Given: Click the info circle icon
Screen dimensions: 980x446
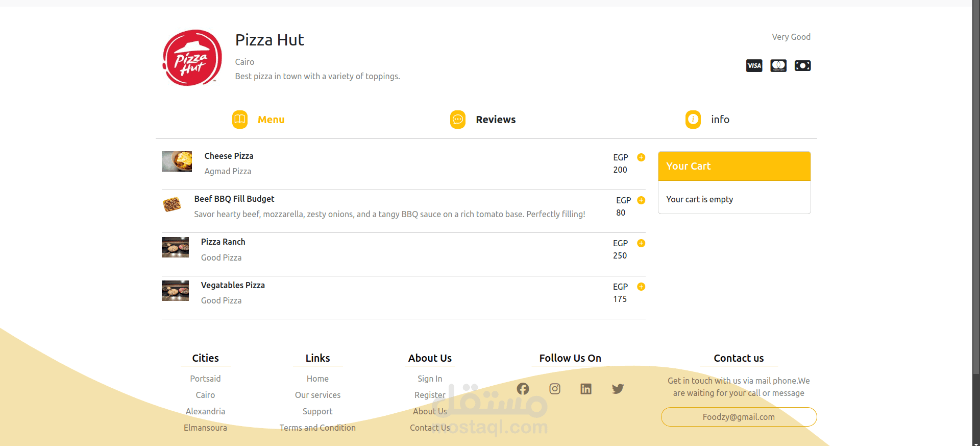Looking at the screenshot, I should click(693, 120).
